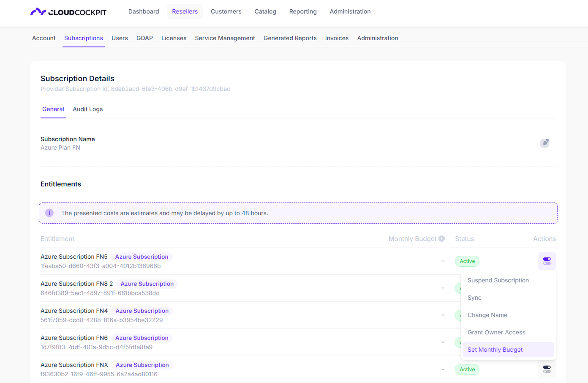Open Reporting in the top navigation
This screenshot has width=588, height=383.
pos(303,11)
